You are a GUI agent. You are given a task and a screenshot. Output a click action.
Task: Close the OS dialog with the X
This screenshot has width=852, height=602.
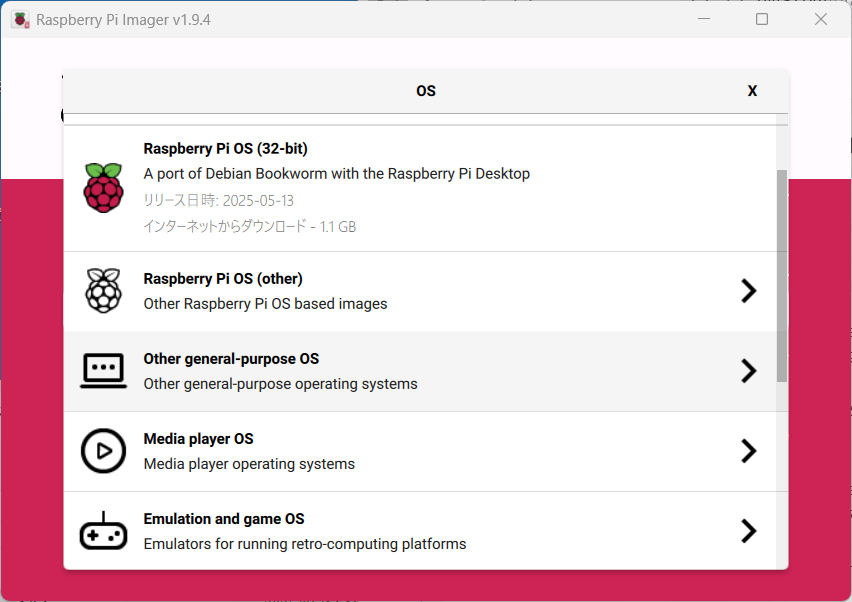tap(752, 91)
